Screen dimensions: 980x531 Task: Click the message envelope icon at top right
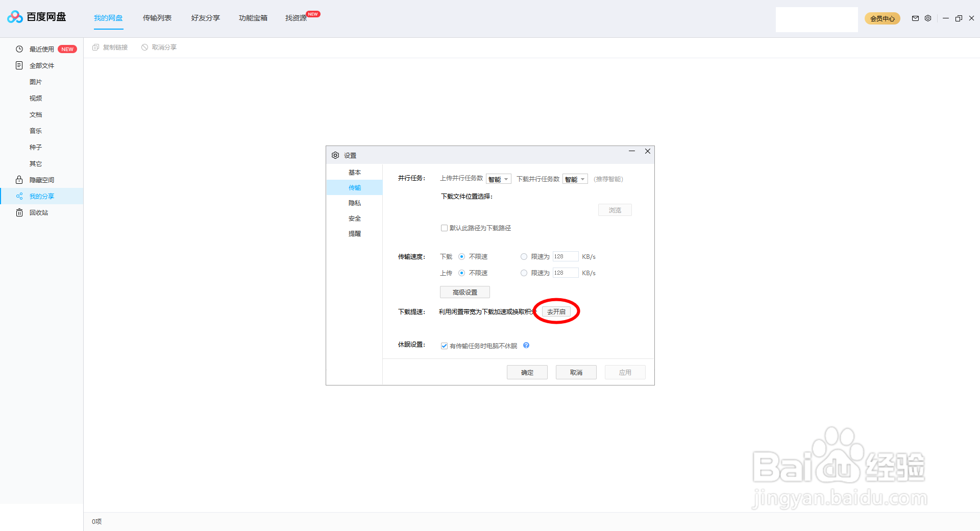[915, 18]
